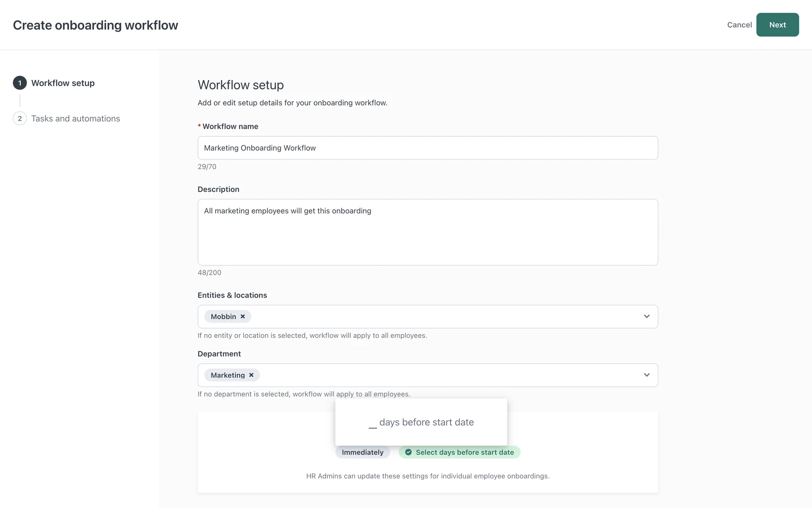
Task: Click green checkmark icon on selected option
Action: (408, 452)
